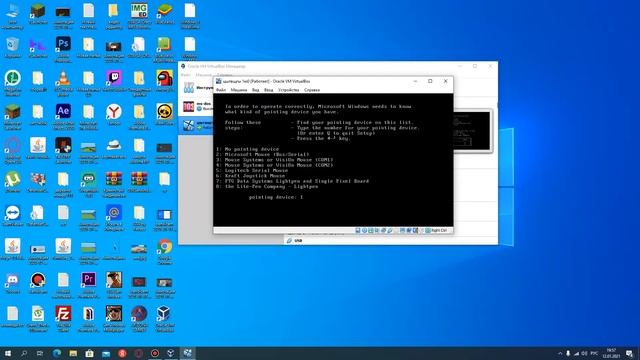Open Adobe Premiere Pro desktop shortcut

coord(89,285)
